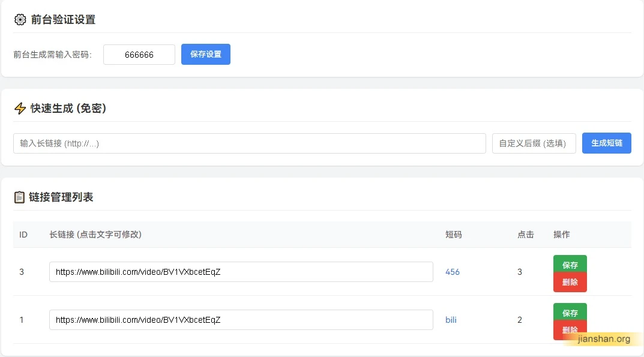The width and height of the screenshot is (644, 357).
Task: Focus the password field showing 666666
Action: [x=139, y=55]
